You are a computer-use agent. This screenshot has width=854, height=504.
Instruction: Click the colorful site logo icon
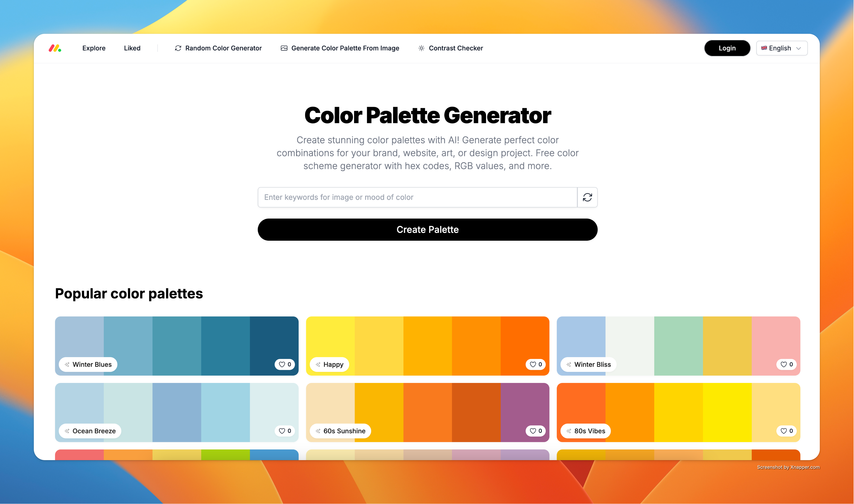pos(55,48)
